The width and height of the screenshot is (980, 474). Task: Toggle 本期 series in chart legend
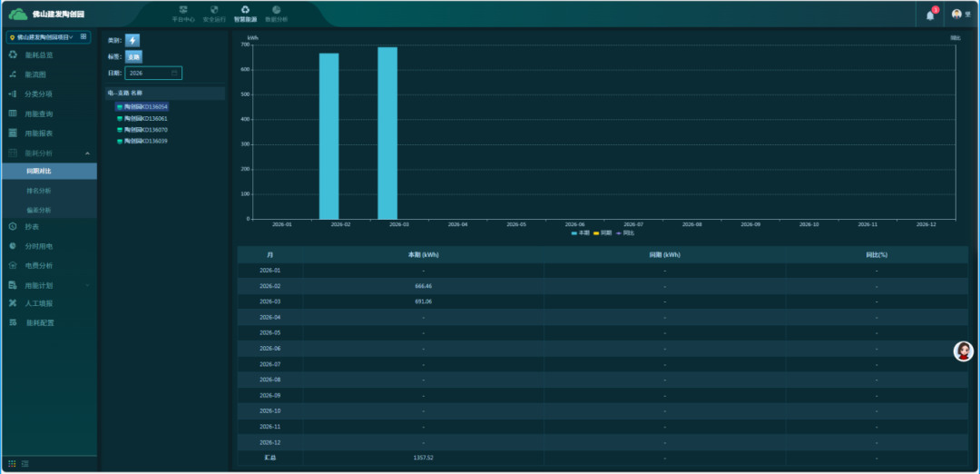(x=581, y=233)
